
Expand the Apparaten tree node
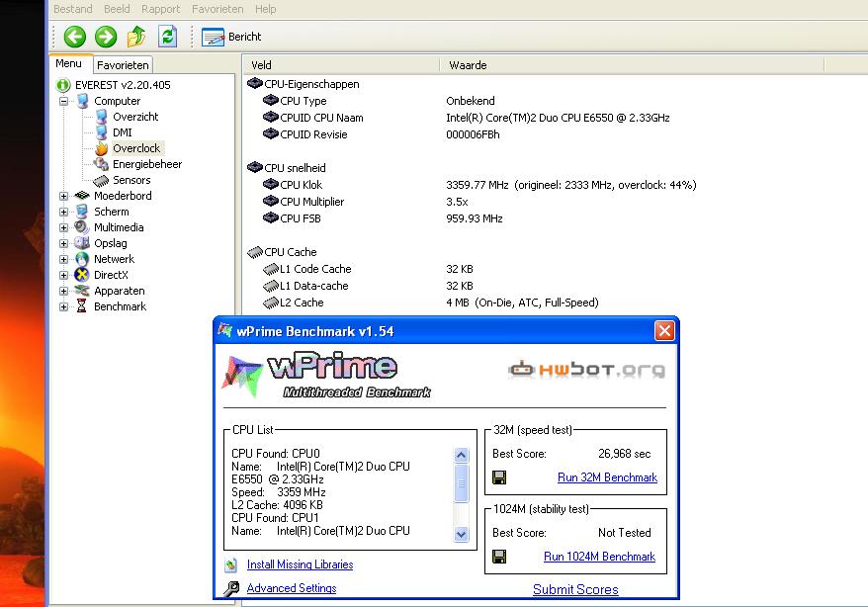pos(63,291)
